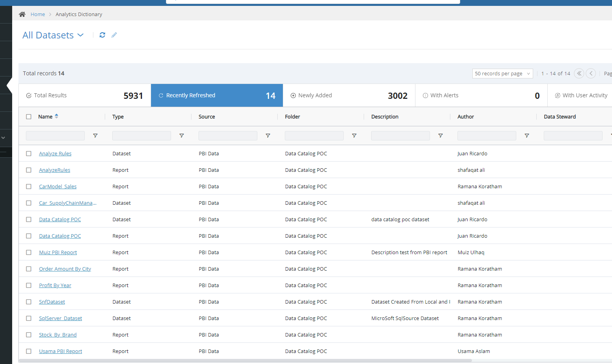Screen dimensions: 612x364
Task: Select the With Alerts tab
Action: point(481,95)
